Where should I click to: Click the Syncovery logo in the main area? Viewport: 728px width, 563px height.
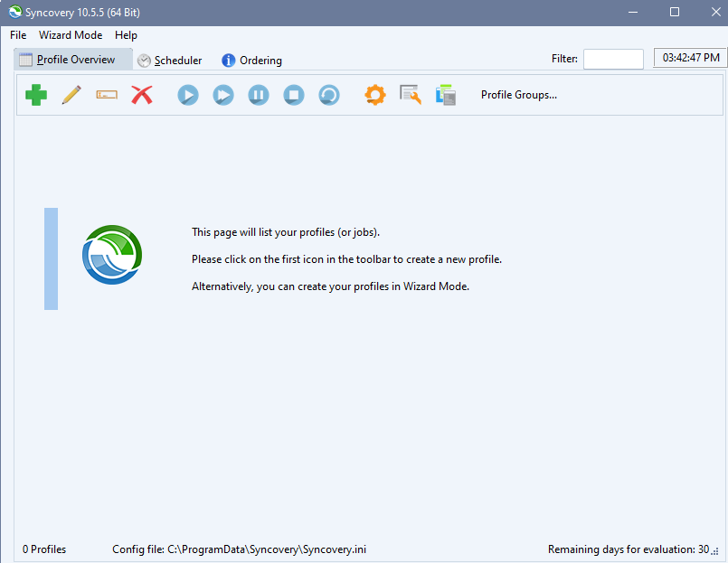click(x=112, y=255)
